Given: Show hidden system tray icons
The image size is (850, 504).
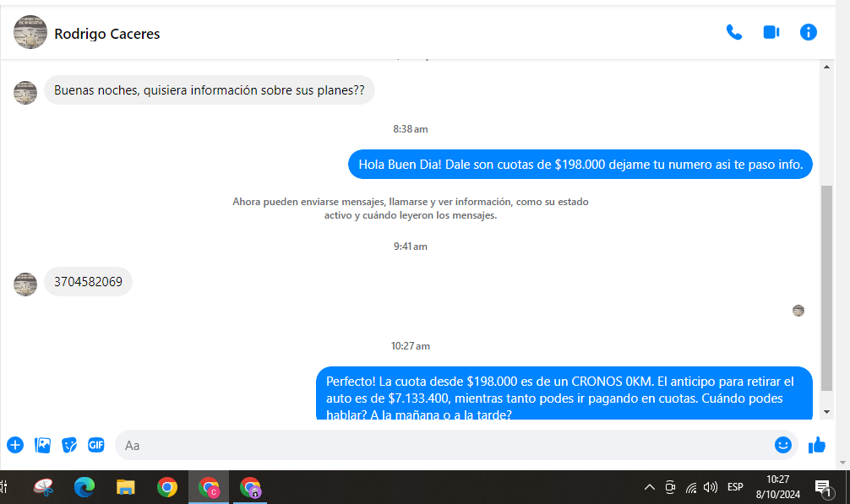Looking at the screenshot, I should [x=650, y=487].
